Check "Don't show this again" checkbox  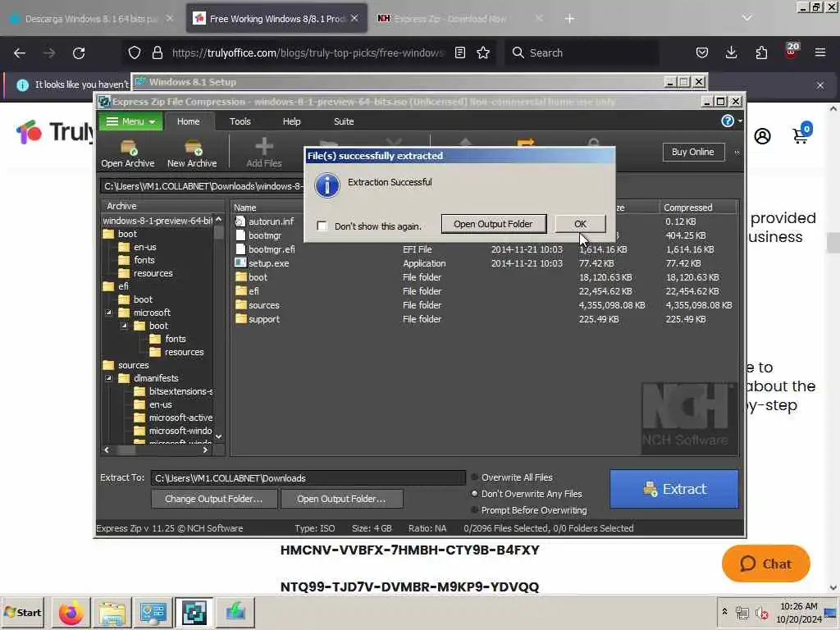tap(322, 226)
